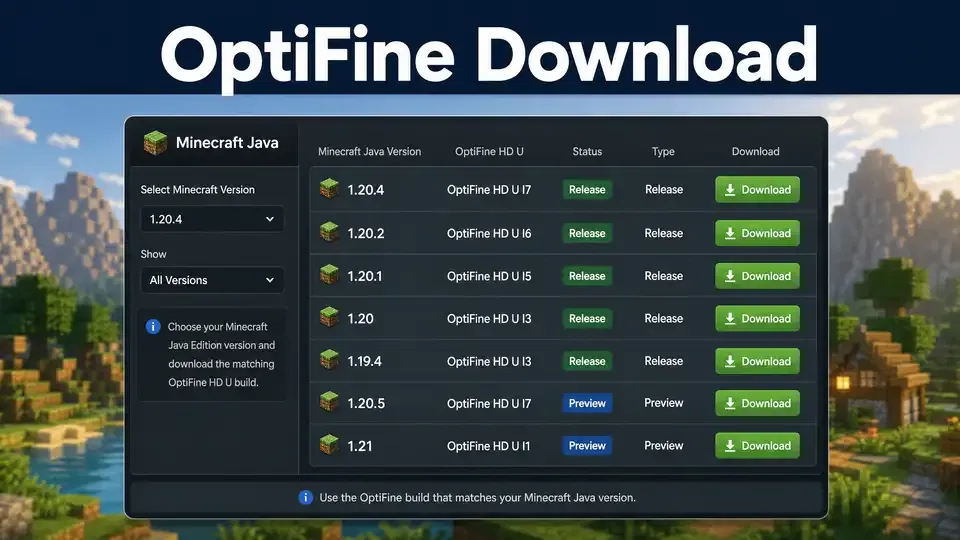Image resolution: width=960 pixels, height=540 pixels.
Task: Select the 1.20.1 version text
Action: coord(364,276)
